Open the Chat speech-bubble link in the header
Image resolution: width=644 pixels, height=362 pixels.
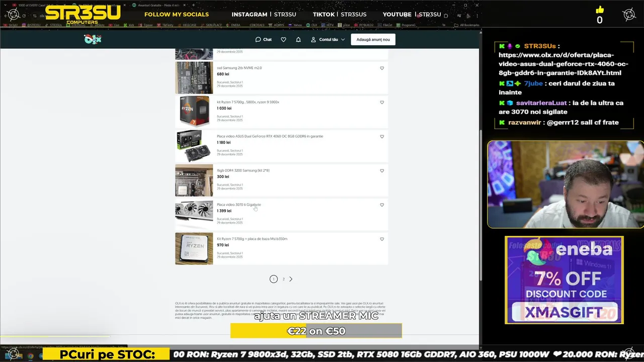pos(264,39)
